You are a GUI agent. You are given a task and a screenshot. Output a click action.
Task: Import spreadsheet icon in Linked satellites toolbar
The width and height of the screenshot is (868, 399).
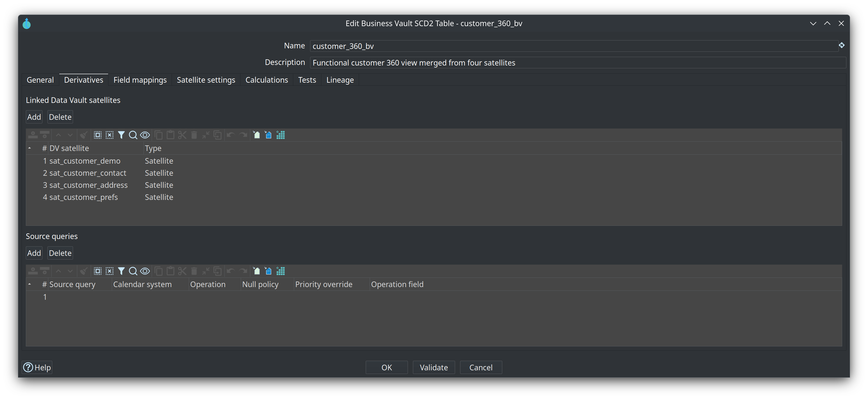click(x=256, y=135)
